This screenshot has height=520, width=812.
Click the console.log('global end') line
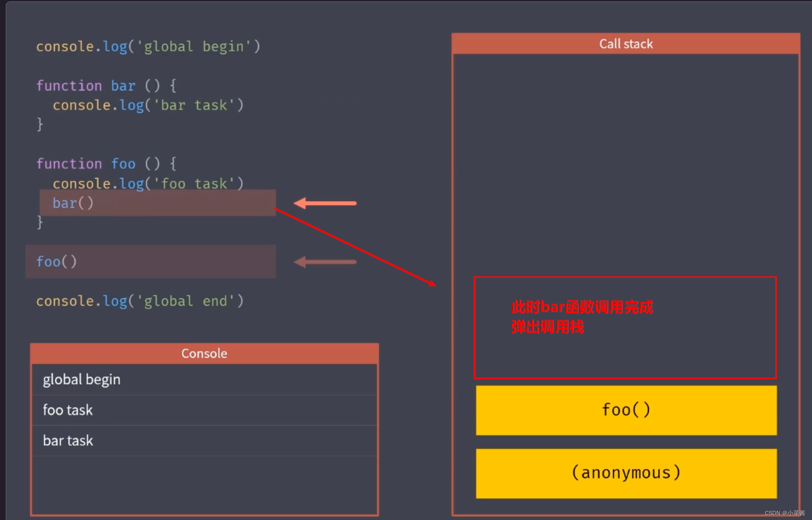click(x=140, y=301)
